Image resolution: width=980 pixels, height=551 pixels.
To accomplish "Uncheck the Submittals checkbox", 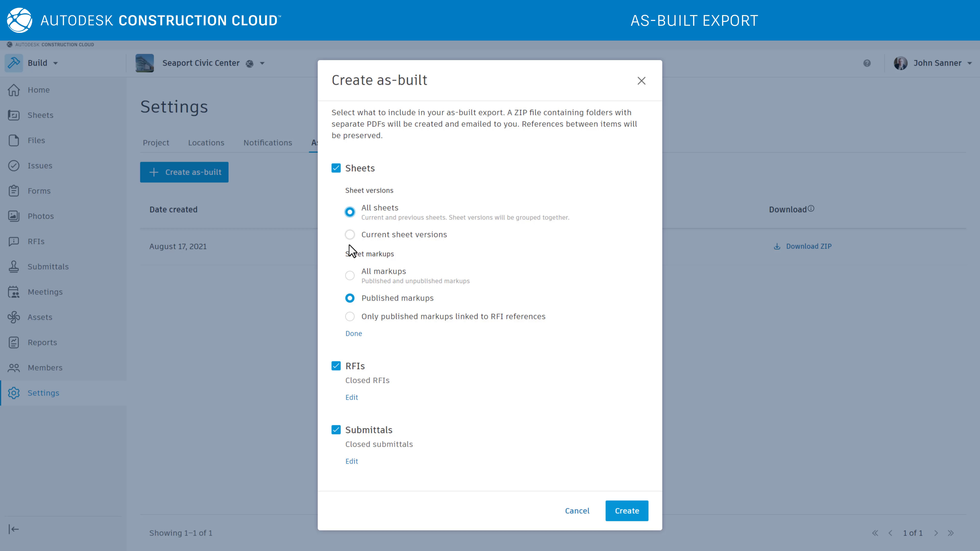I will click(336, 430).
